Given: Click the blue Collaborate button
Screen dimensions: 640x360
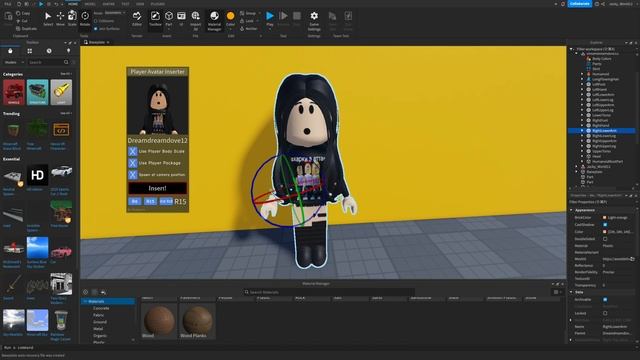Looking at the screenshot, I should (580, 4).
